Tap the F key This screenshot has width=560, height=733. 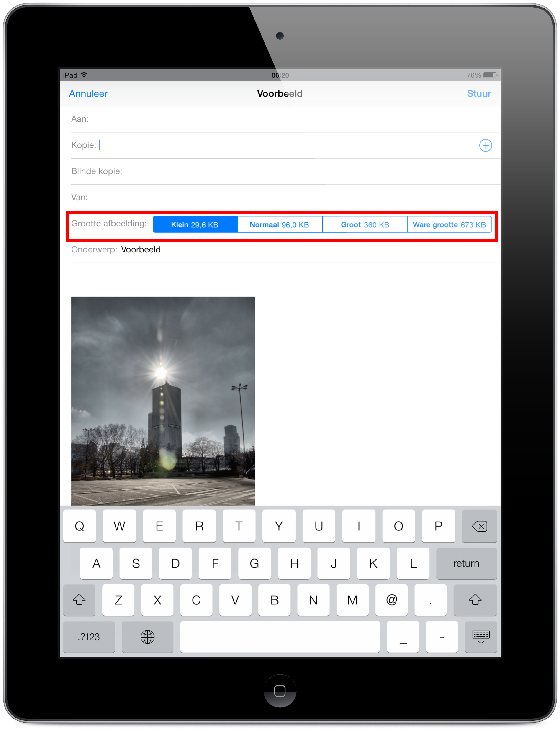pos(215,563)
